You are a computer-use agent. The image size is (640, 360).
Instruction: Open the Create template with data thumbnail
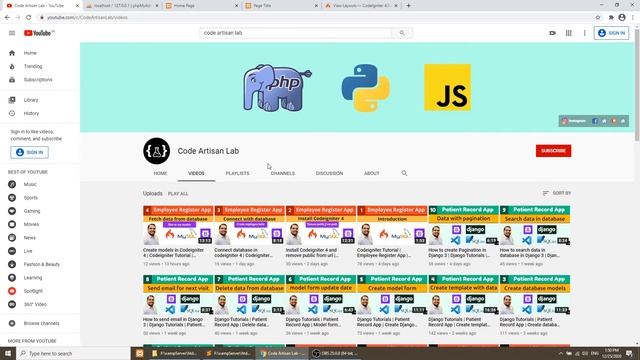(x=463, y=295)
